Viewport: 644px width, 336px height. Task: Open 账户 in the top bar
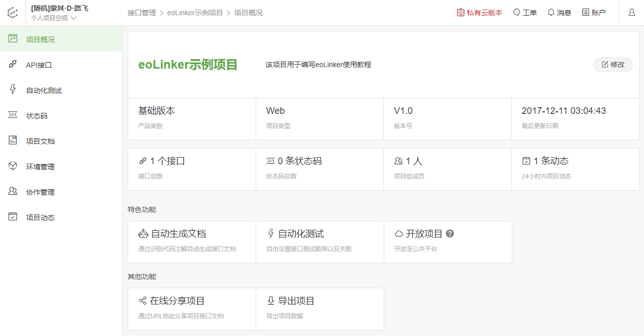(594, 13)
